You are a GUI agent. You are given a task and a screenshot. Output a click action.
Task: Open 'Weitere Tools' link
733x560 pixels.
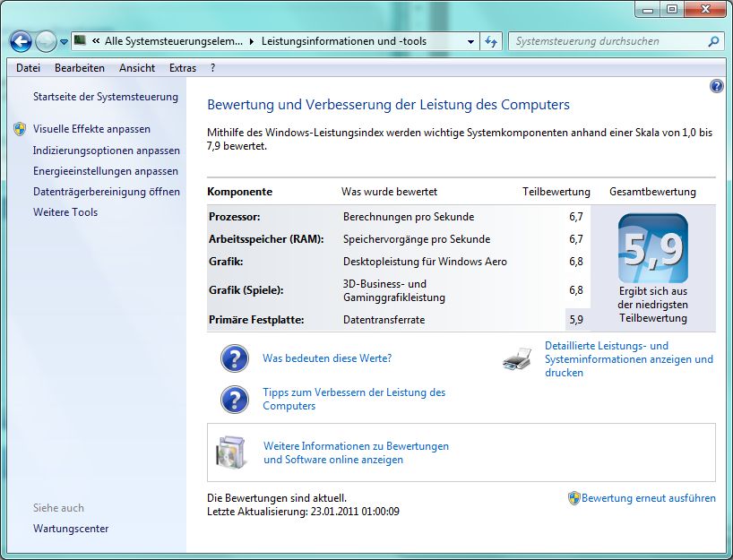coord(65,212)
